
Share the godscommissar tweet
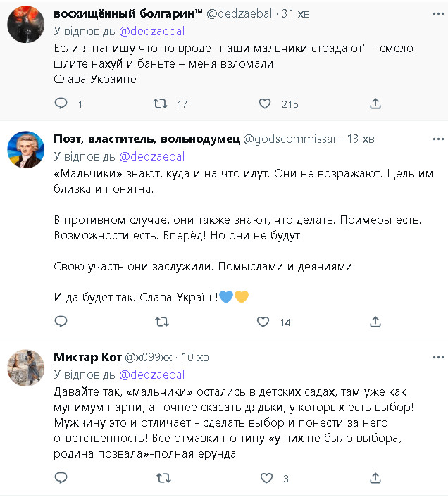click(375, 322)
